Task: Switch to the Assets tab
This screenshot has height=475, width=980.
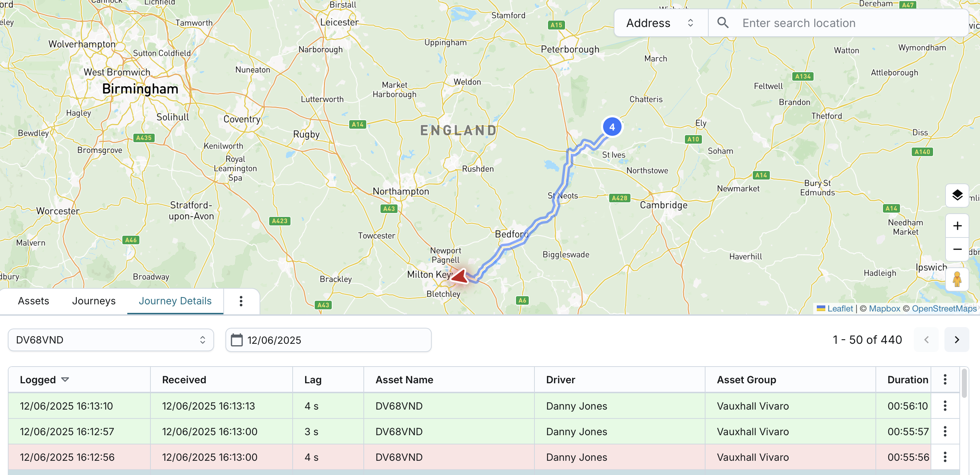Action: 33,301
